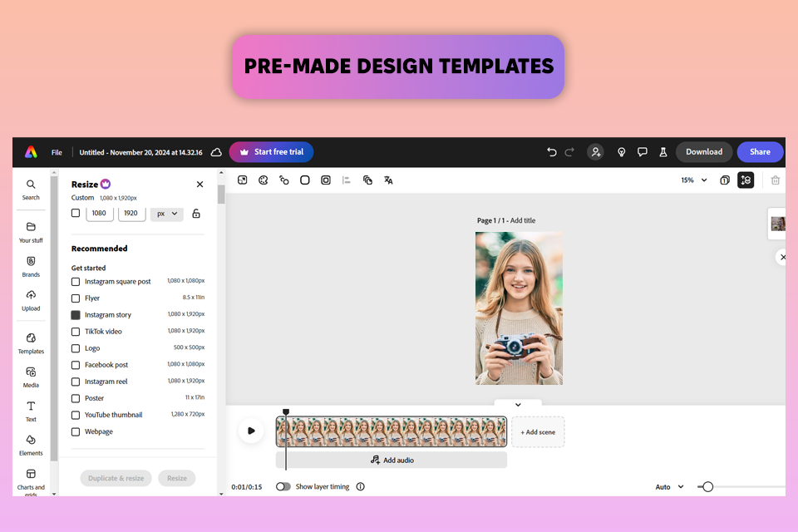The image size is (798, 532).
Task: Check the Facebook post checkbox
Action: coord(76,365)
